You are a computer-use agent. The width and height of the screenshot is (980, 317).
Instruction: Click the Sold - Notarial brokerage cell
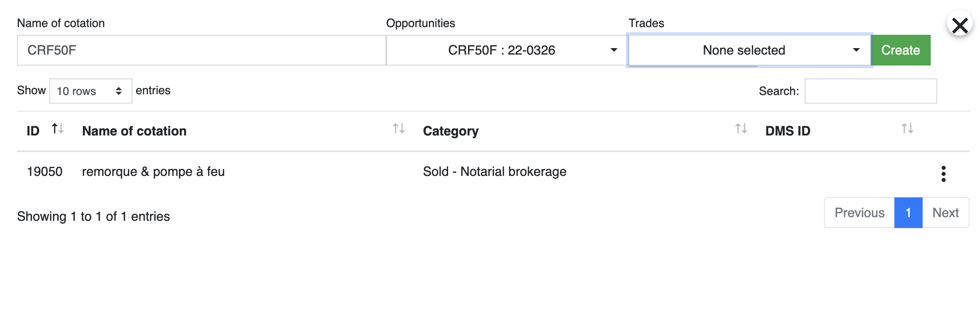[x=494, y=172]
